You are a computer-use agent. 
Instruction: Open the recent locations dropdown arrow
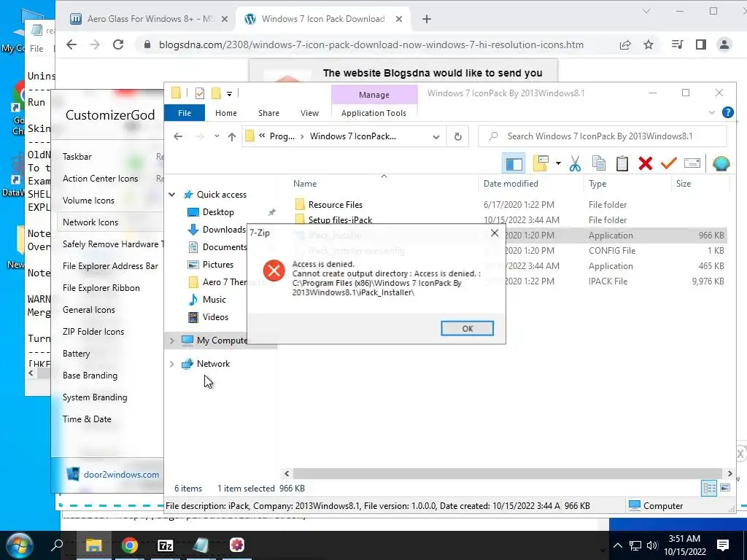[x=217, y=136]
